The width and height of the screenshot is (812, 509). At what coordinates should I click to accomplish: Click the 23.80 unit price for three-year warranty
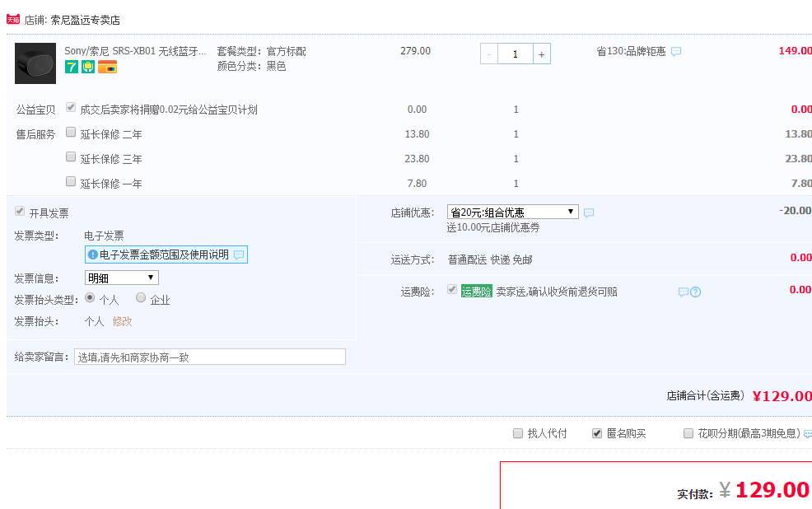coord(417,159)
